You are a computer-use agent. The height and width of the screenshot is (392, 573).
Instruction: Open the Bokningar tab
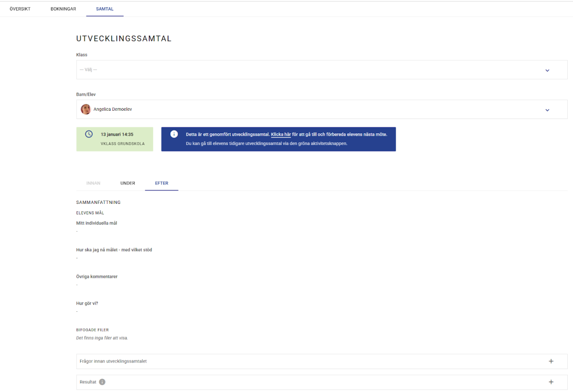[63, 9]
